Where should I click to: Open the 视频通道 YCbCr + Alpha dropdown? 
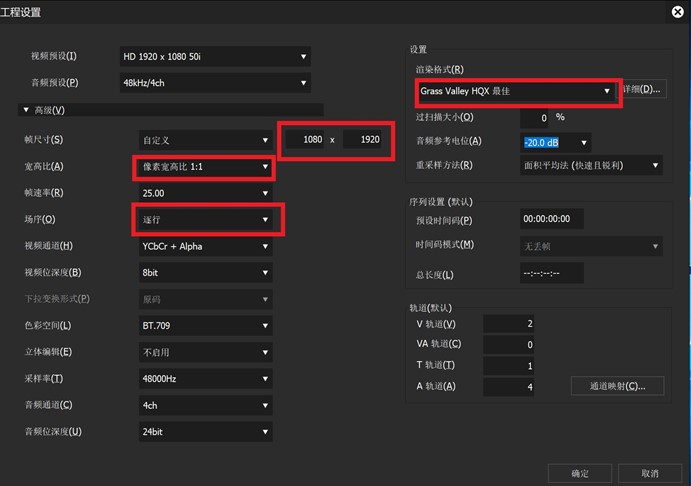tap(205, 246)
